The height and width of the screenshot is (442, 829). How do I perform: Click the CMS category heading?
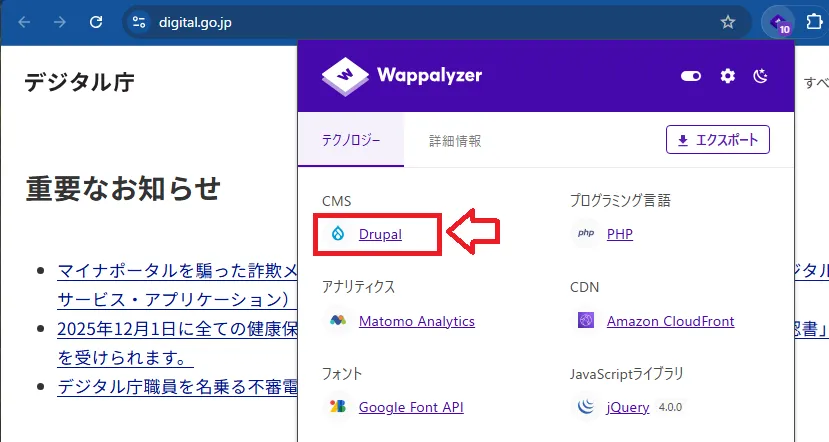(x=336, y=201)
